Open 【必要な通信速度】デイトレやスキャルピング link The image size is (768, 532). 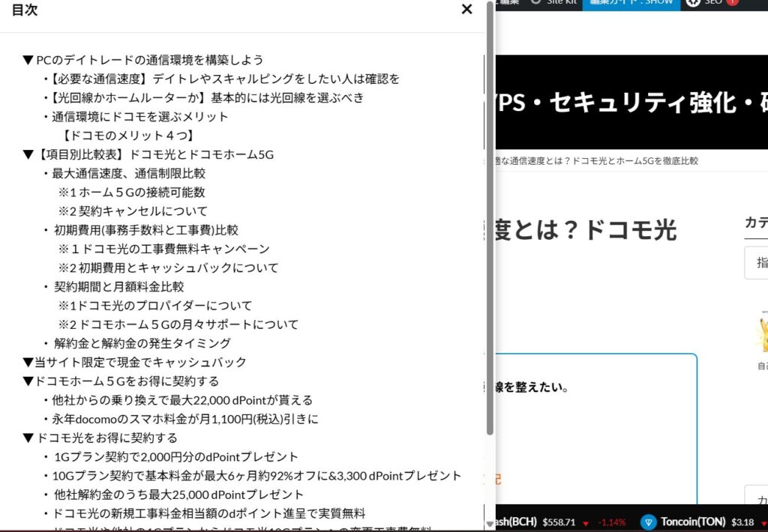(225, 79)
